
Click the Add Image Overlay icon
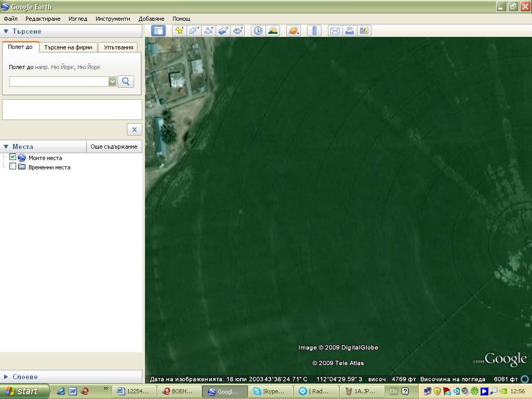point(223,31)
